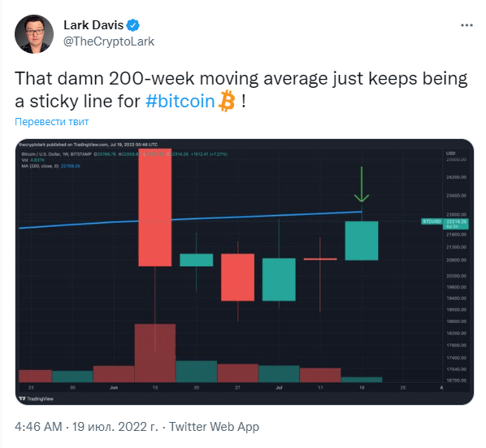Open Lark Davis profile avatar

click(34, 34)
